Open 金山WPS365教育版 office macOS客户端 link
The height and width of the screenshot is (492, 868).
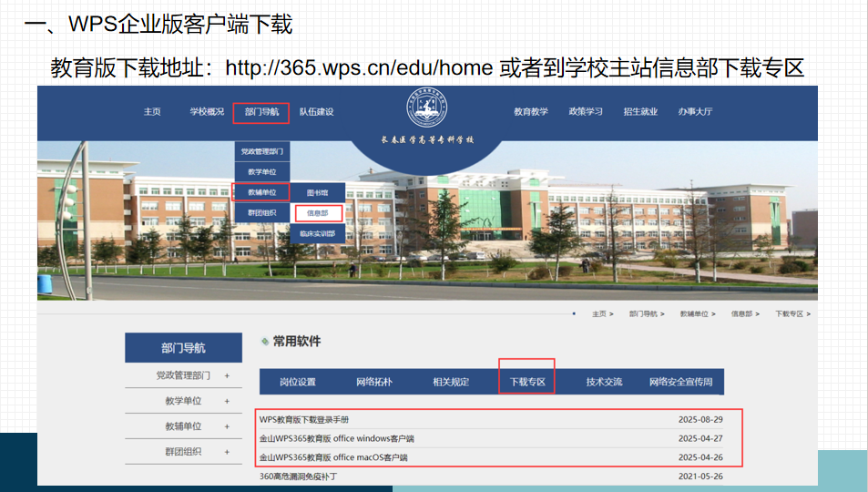pyautogui.click(x=333, y=457)
